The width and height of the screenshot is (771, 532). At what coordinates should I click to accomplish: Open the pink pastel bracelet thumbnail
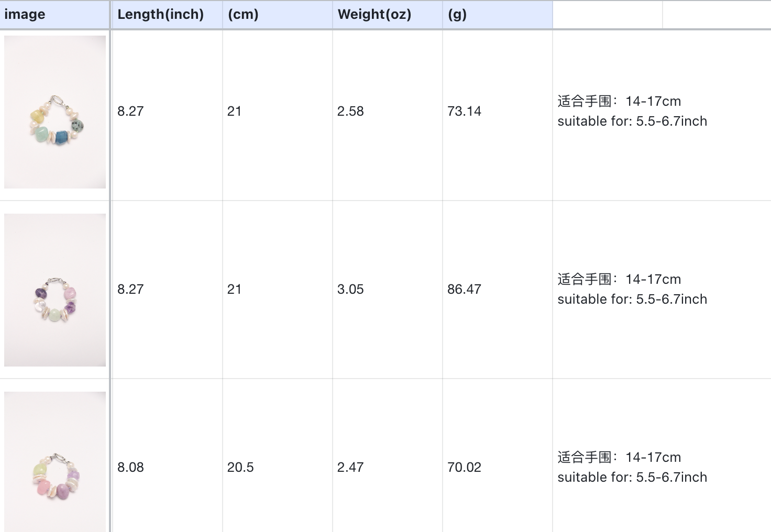pyautogui.click(x=55, y=462)
